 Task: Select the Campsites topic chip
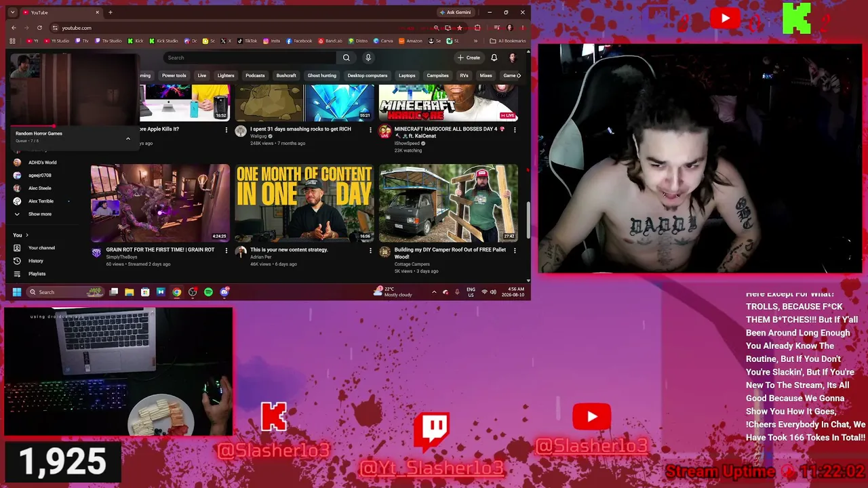437,75
